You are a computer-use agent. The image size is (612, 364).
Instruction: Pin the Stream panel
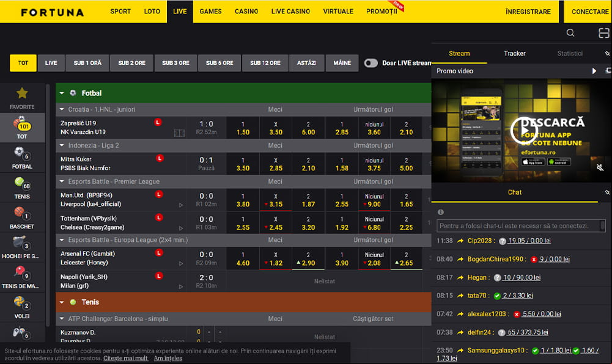point(607,53)
